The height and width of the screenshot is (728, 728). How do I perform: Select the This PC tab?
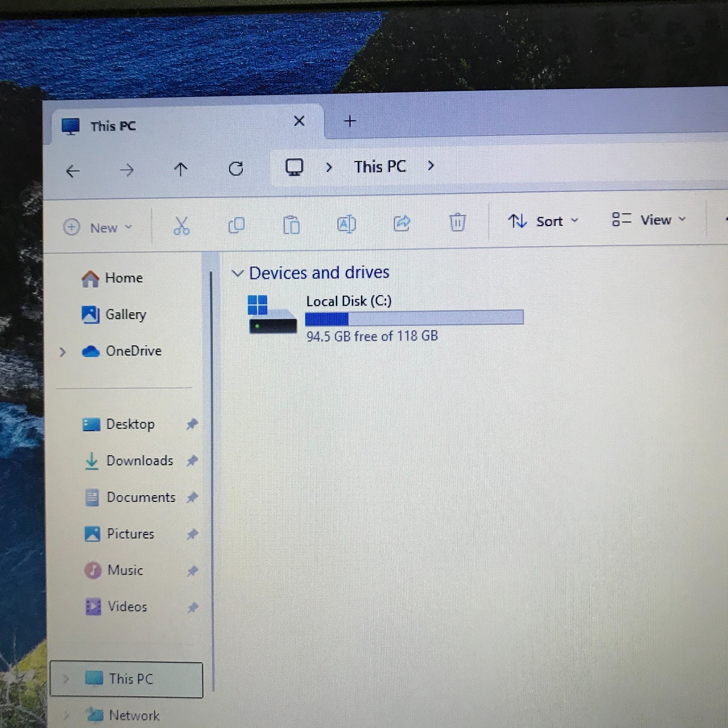tap(187, 124)
